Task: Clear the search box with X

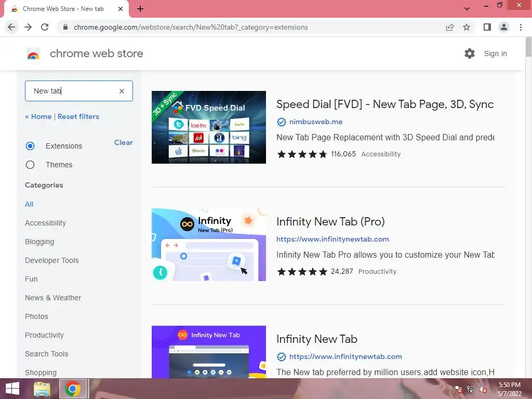Action: [x=122, y=91]
